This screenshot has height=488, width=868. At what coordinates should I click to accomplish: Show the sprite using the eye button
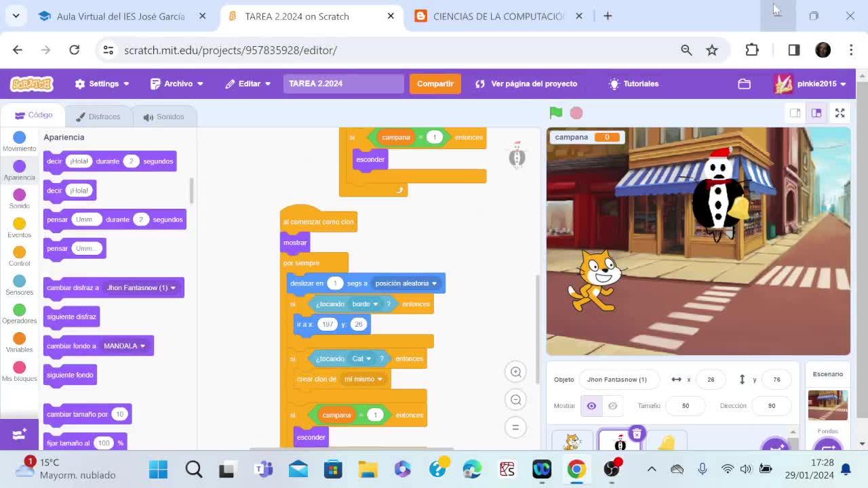591,406
